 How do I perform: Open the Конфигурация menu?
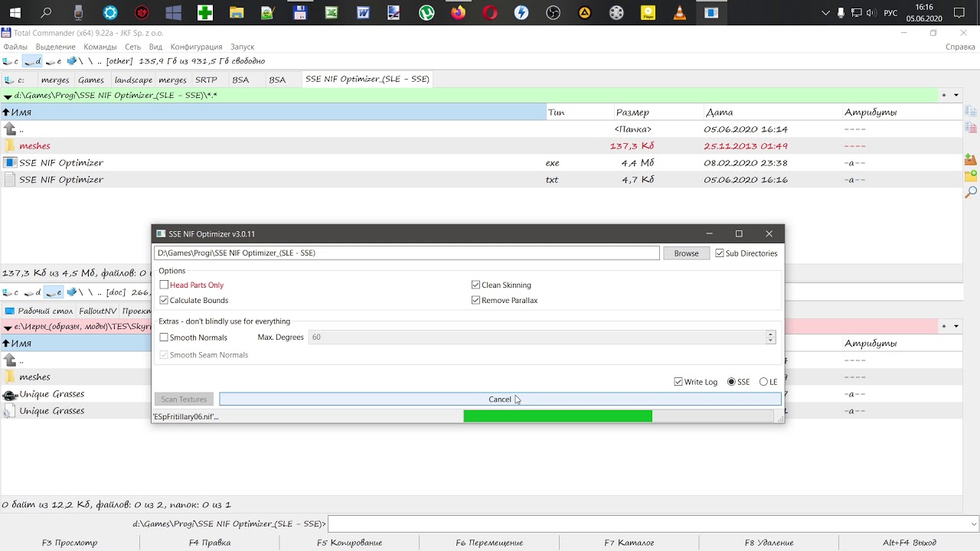pos(196,47)
